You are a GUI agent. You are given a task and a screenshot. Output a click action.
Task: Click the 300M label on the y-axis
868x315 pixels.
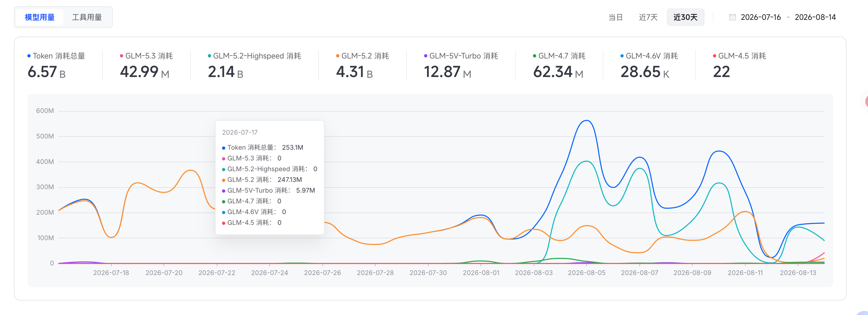click(45, 187)
